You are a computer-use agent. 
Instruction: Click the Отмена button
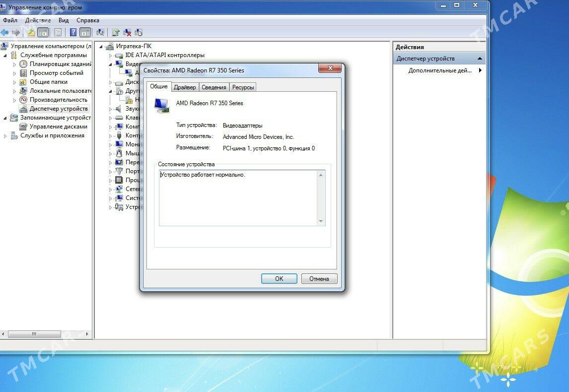click(x=319, y=279)
